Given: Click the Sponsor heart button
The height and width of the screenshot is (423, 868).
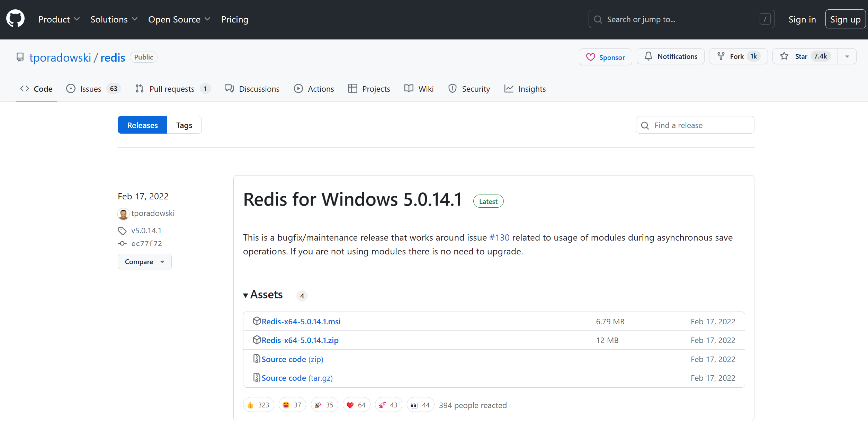Looking at the screenshot, I should pos(605,57).
